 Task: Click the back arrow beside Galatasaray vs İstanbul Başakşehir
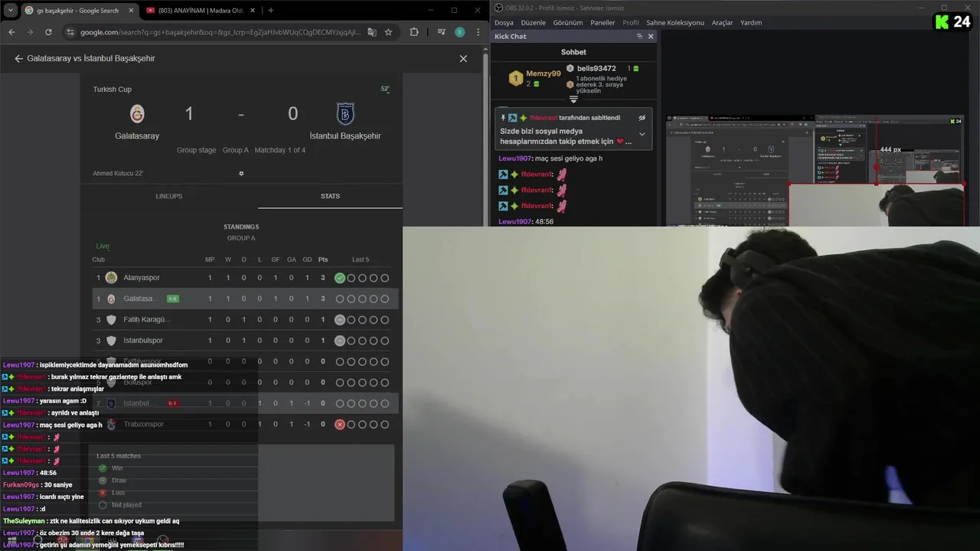pos(18,58)
